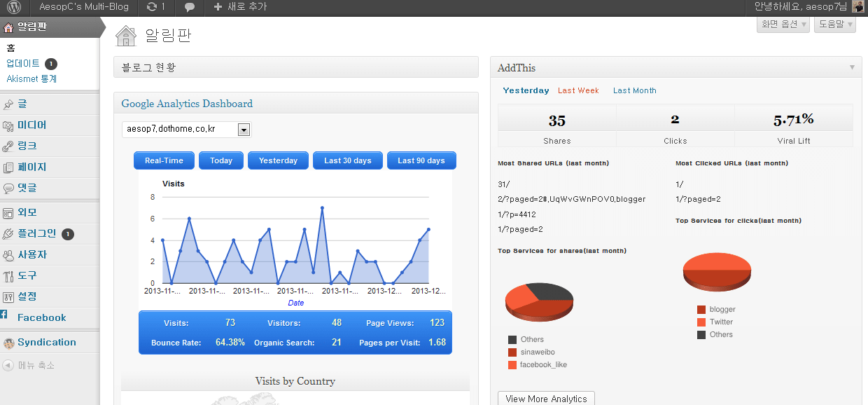Click the Syndication icon in sidebar
This screenshot has width=868, height=405.
(x=8, y=343)
